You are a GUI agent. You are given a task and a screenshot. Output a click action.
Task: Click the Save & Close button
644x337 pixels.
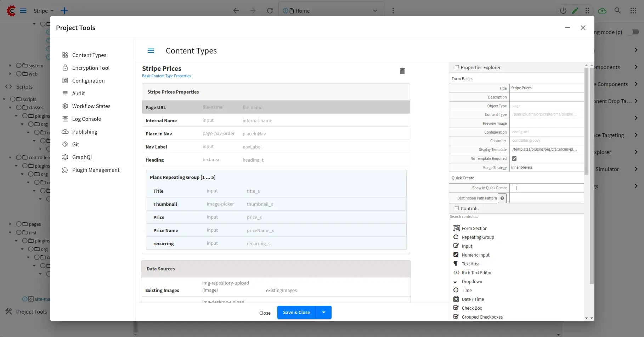tap(296, 313)
